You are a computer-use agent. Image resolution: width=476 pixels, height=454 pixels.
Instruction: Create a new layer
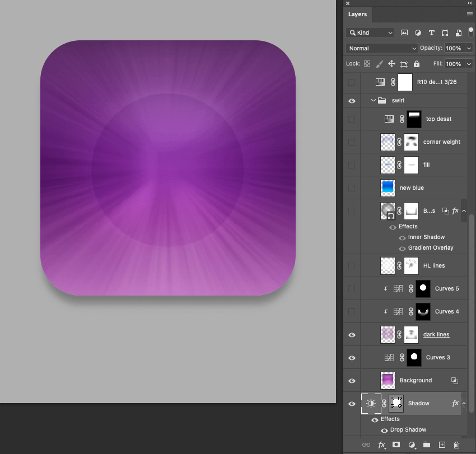442,445
